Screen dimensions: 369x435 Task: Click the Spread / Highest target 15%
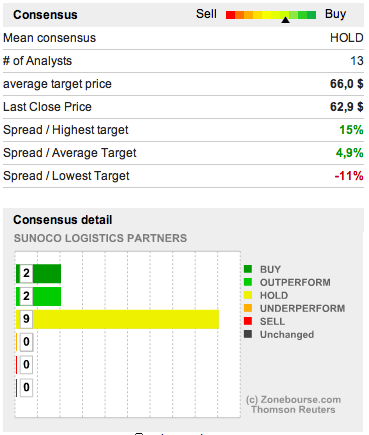click(351, 130)
